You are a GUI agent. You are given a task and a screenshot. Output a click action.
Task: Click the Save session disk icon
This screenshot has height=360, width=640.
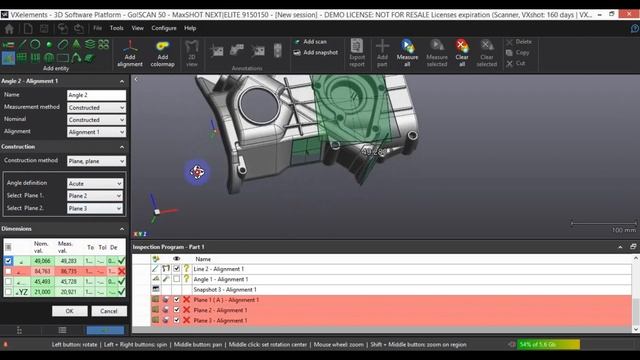[x=44, y=29]
